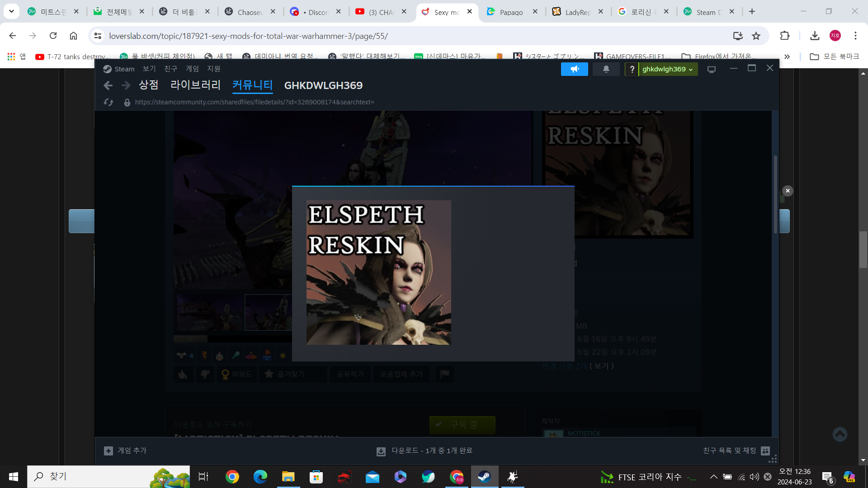Select the first workshop screenshot thumbnail
Viewport: 868px width, 488px height.
[210, 313]
